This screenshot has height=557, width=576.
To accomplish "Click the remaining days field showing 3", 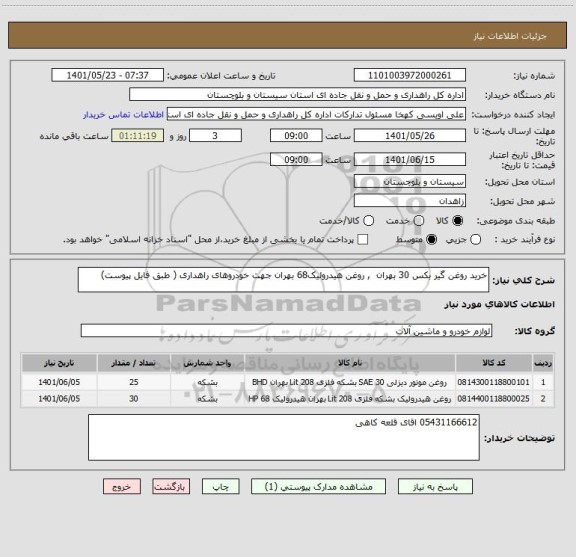I will (215, 136).
